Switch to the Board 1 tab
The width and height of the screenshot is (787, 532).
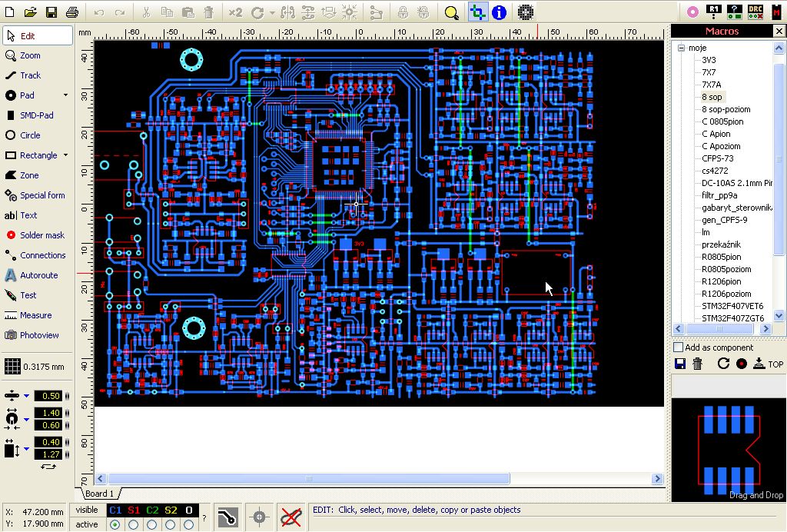pos(99,494)
